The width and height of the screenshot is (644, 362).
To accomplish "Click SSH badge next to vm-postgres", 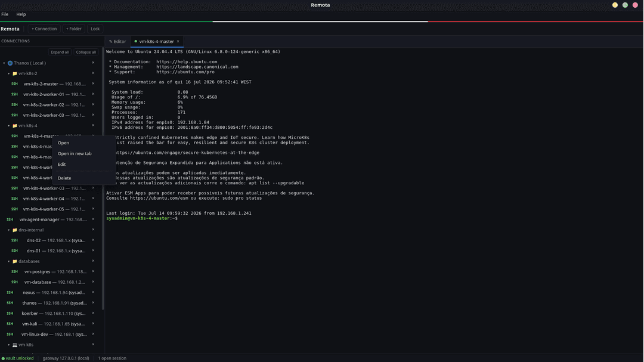I will (x=14, y=271).
